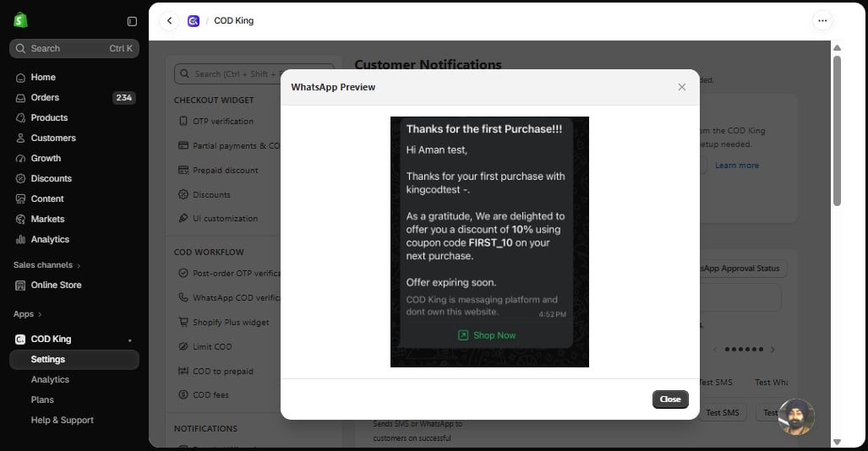Screen dimensions: 868x451
Task: Click the COD King logo in header
Action: (x=194, y=21)
